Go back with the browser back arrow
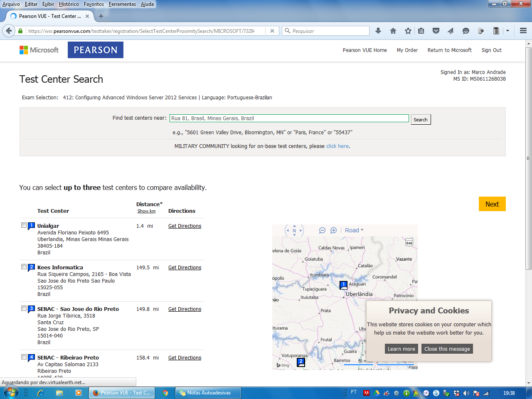This screenshot has height=399, width=532. (x=9, y=31)
